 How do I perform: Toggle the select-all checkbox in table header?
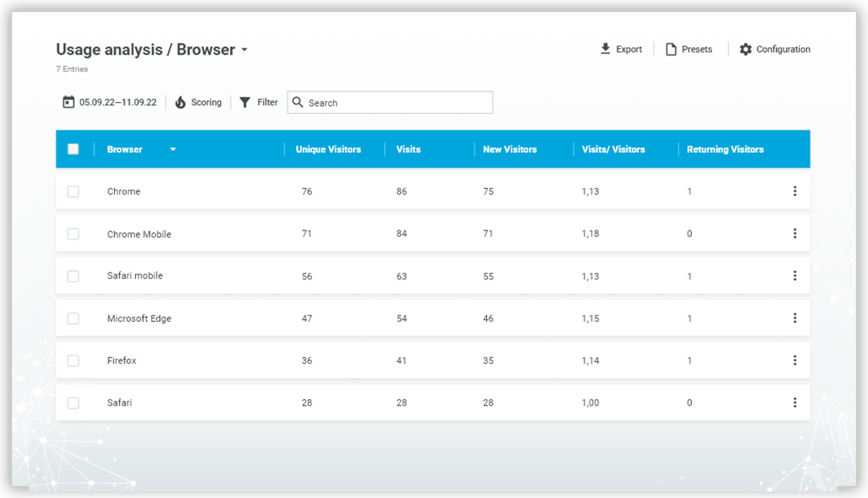73,149
